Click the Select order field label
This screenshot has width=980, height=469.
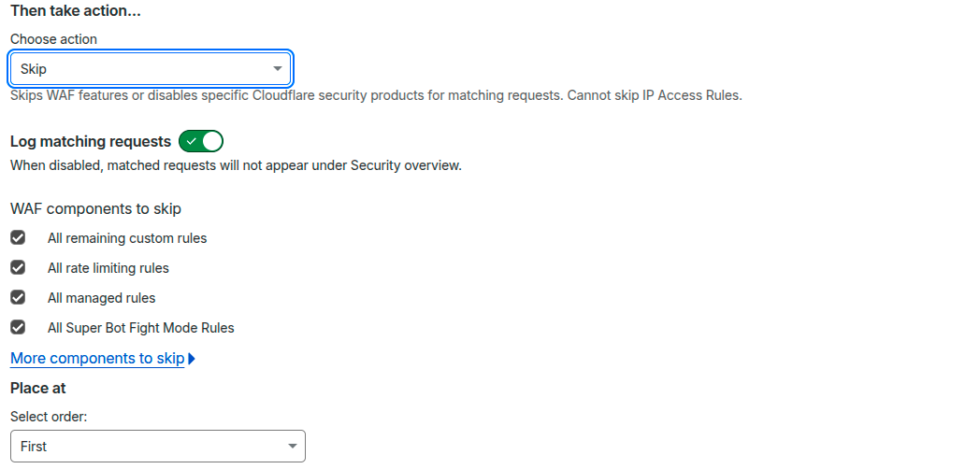(49, 417)
